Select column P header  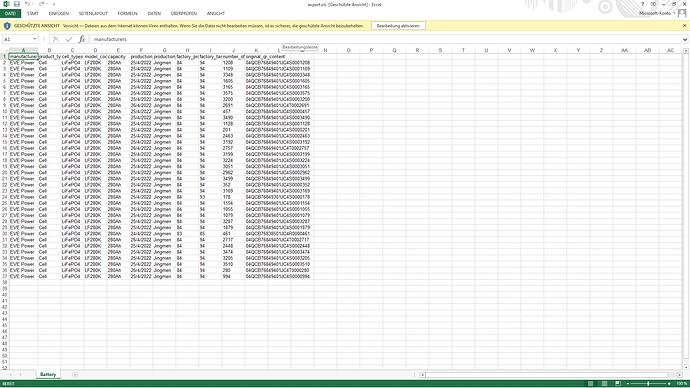371,50
